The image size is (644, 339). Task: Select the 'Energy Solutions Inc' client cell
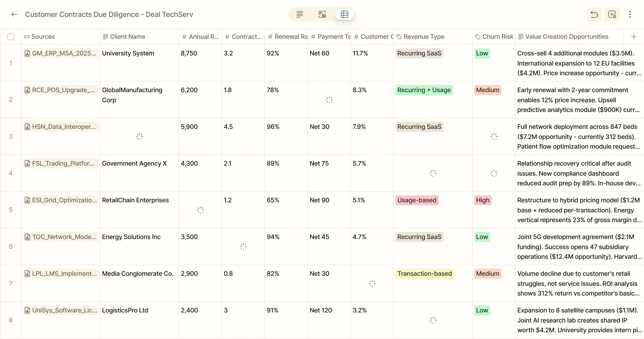[x=139, y=247]
